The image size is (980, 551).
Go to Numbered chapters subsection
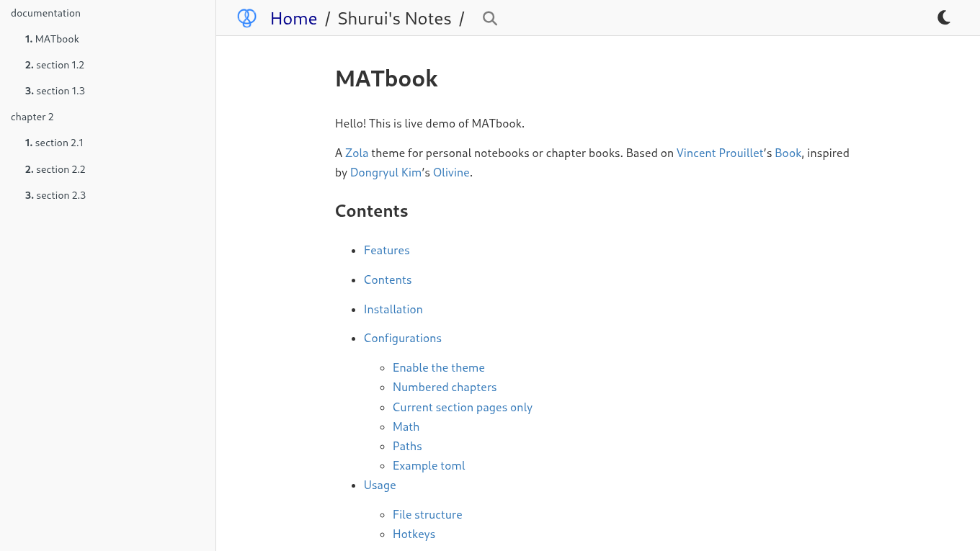pyautogui.click(x=445, y=387)
